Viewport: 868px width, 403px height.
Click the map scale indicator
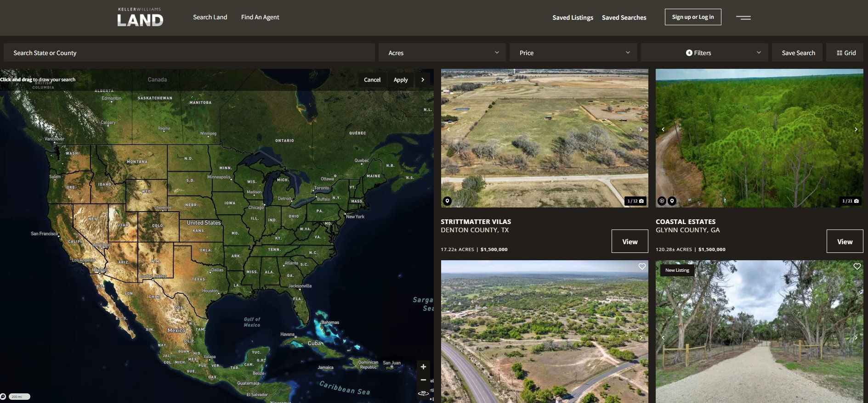click(19, 397)
